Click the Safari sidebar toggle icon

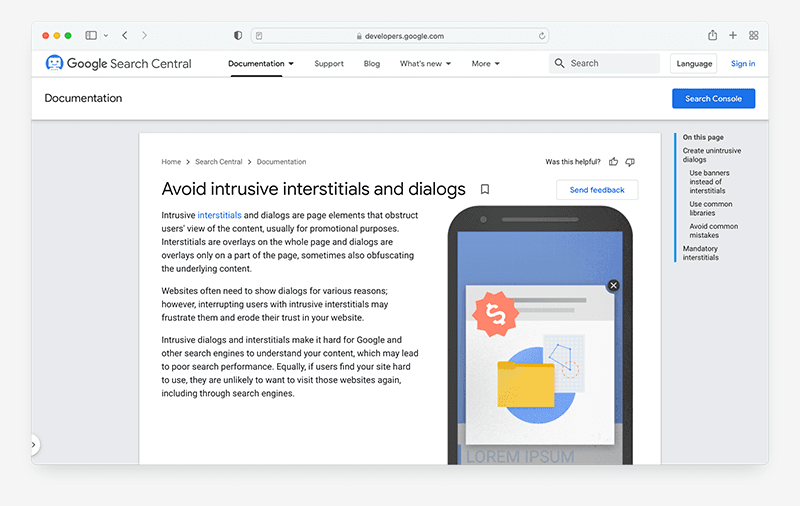91,35
